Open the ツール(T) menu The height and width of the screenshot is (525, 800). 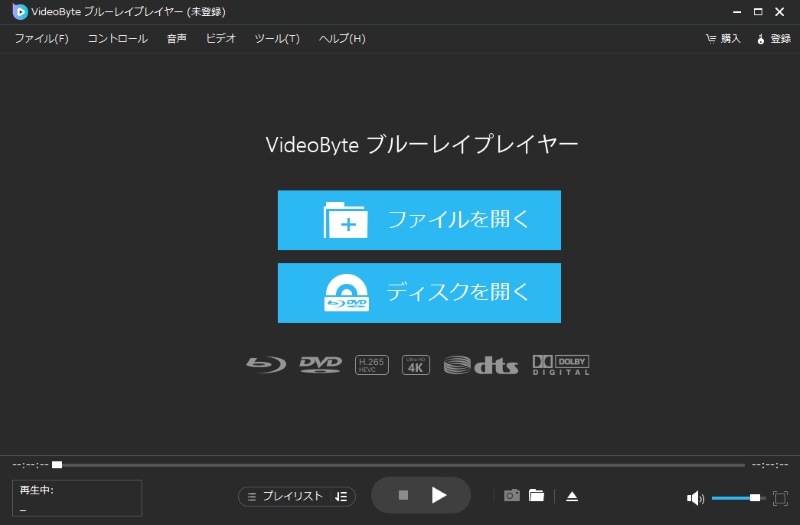coord(277,39)
